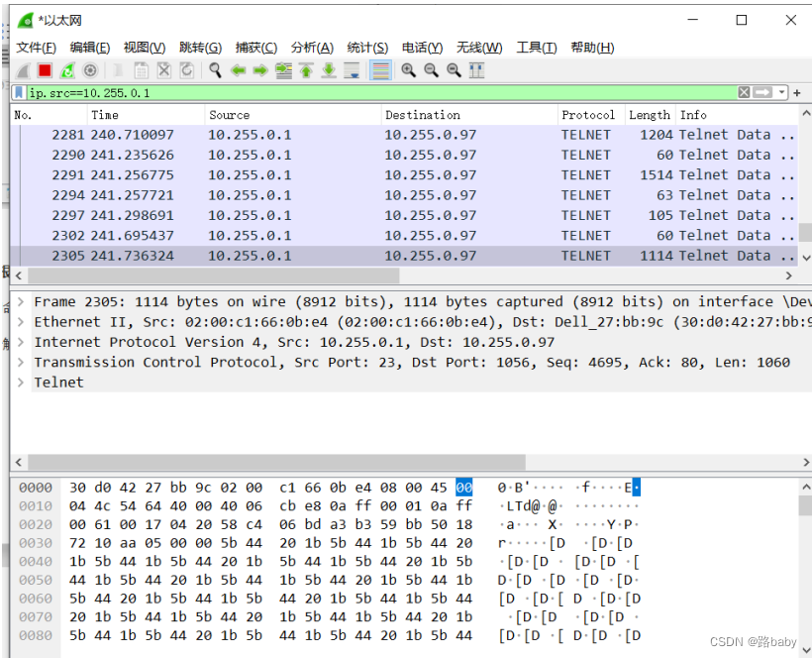
Task: Reload the capture file icon
Action: click(x=186, y=70)
